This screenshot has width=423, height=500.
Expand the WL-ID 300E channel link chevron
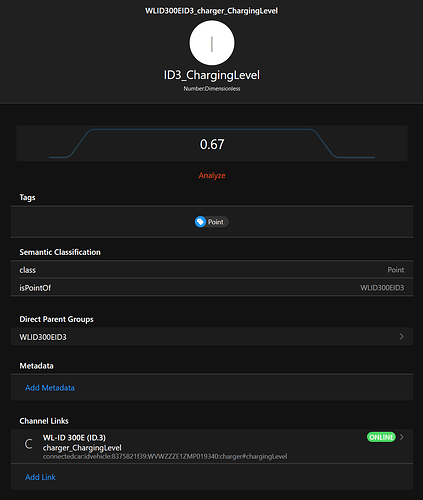coord(402,437)
